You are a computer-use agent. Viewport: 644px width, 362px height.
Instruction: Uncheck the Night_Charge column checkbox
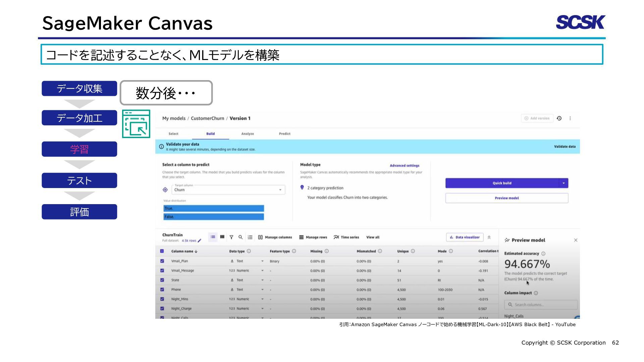[162, 308]
